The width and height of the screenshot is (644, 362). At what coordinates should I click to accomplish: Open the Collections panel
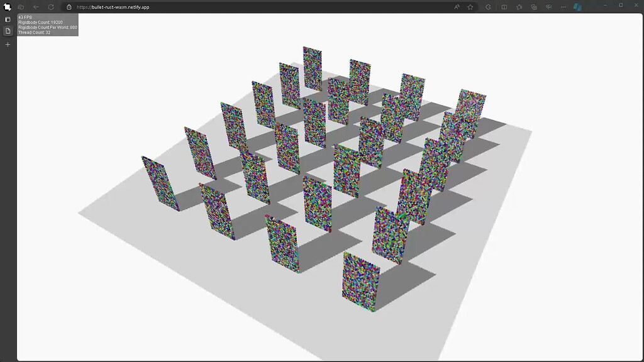coord(535,7)
